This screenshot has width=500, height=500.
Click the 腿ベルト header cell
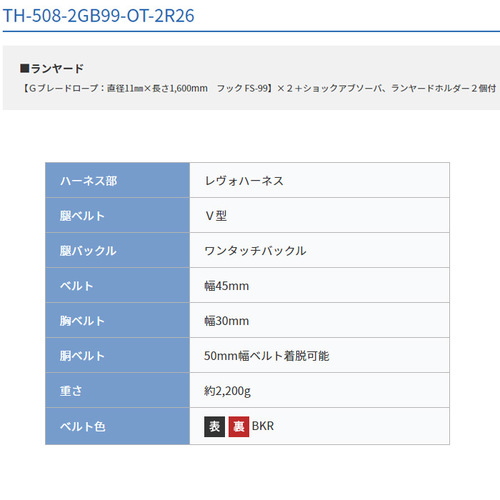click(117, 215)
